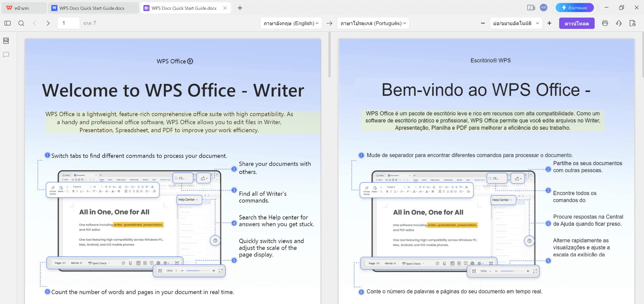Click the "WPS Office é um pacote" paragraph
The width and height of the screenshot is (644, 304).
483,121
